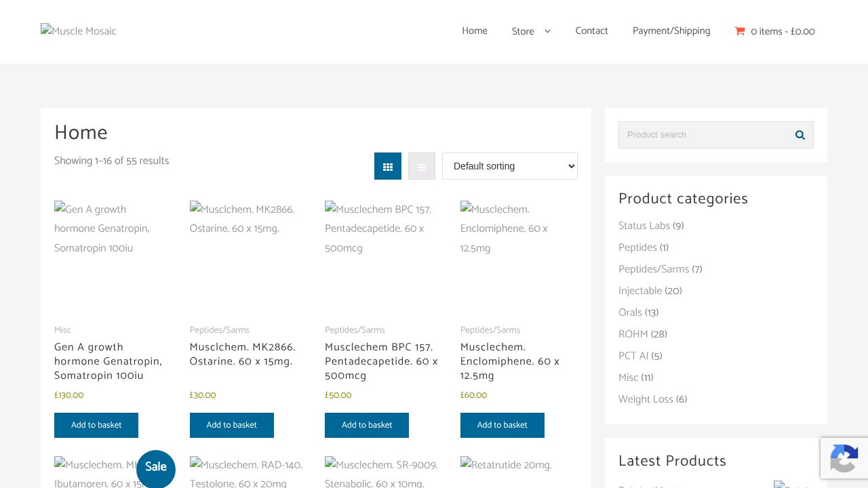Viewport: 868px width, 488px height.
Task: Open Musclechem BPC 157 product title
Action: point(381,361)
